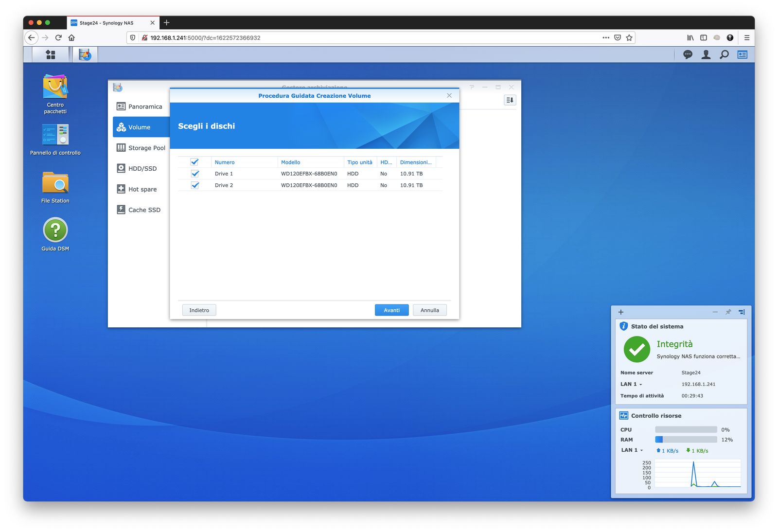778x532 pixels.
Task: Uncheck the Drive 2 checkbox
Action: (x=195, y=185)
